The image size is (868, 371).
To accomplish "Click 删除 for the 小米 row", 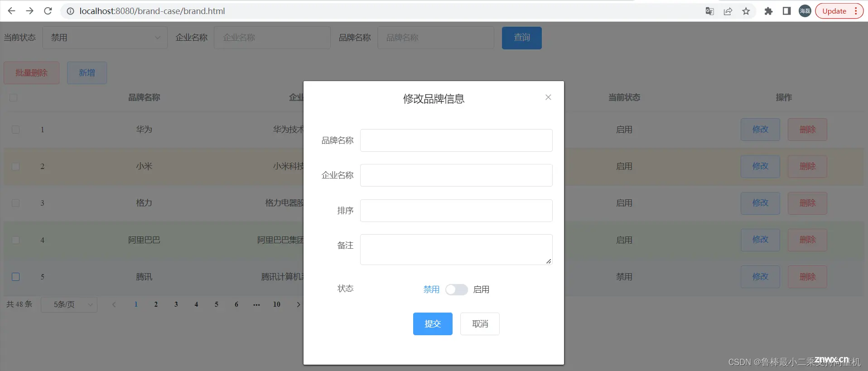I will [807, 166].
